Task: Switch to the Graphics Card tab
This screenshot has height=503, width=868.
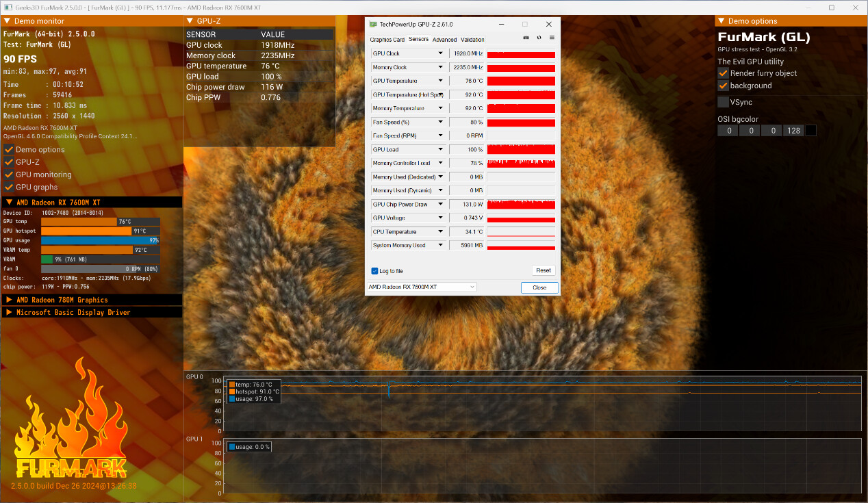Action: pos(387,40)
